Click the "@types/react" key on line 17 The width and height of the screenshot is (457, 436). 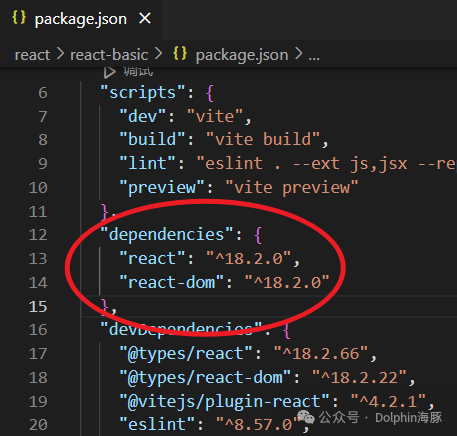pyautogui.click(x=186, y=354)
